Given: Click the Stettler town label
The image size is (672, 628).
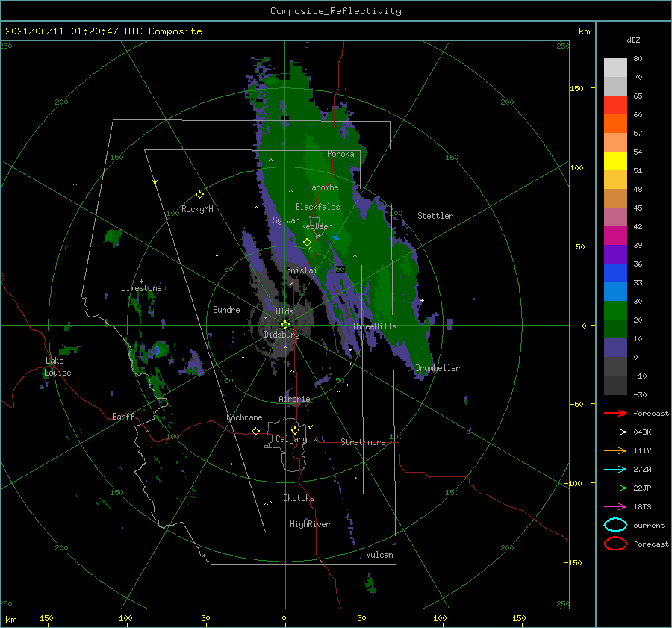Looking at the screenshot, I should coord(435,216).
